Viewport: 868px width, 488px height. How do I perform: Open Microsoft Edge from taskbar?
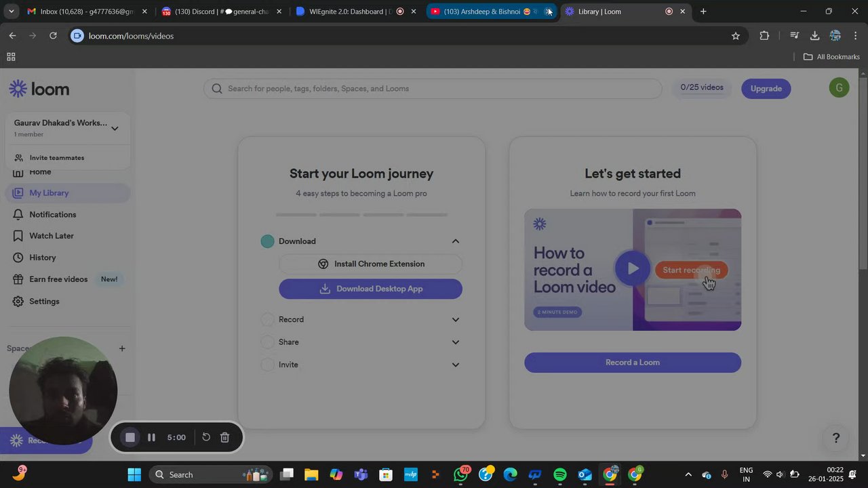click(x=511, y=474)
